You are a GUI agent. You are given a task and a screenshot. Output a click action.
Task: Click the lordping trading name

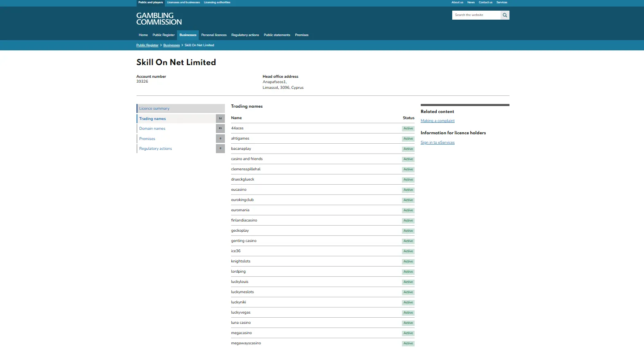click(x=238, y=271)
